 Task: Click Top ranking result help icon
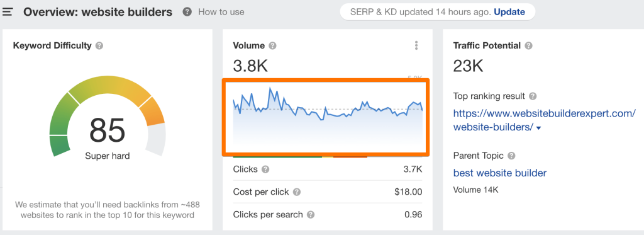(x=533, y=96)
